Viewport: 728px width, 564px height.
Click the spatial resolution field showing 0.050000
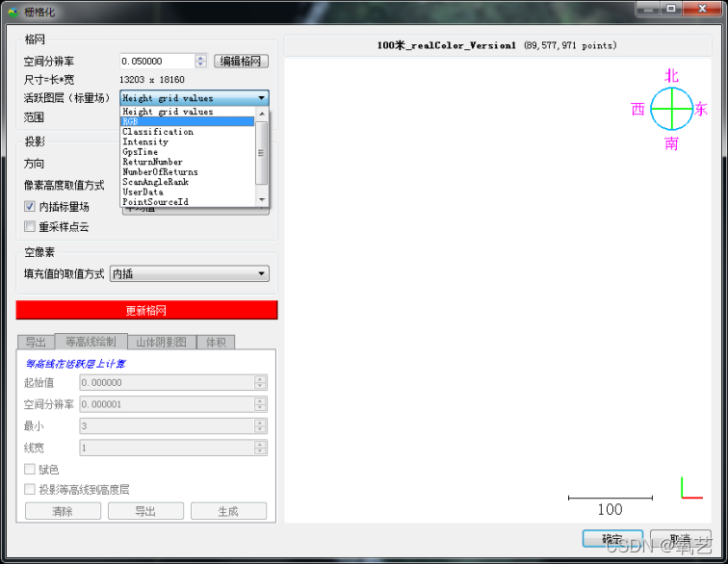coord(157,61)
